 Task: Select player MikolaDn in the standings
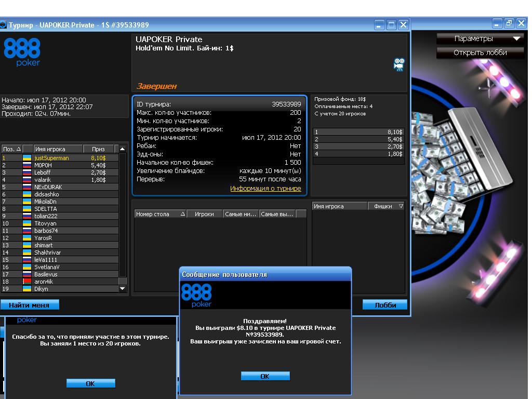(x=60, y=202)
